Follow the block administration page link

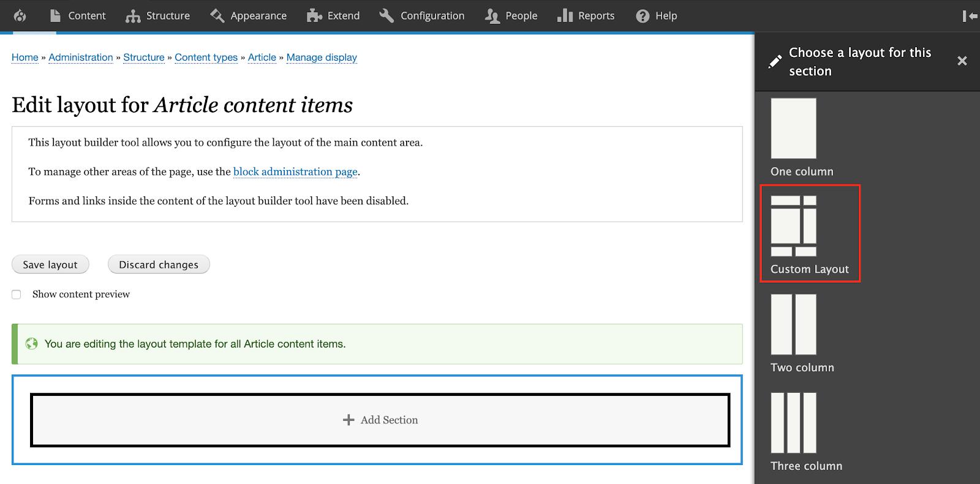tap(295, 172)
